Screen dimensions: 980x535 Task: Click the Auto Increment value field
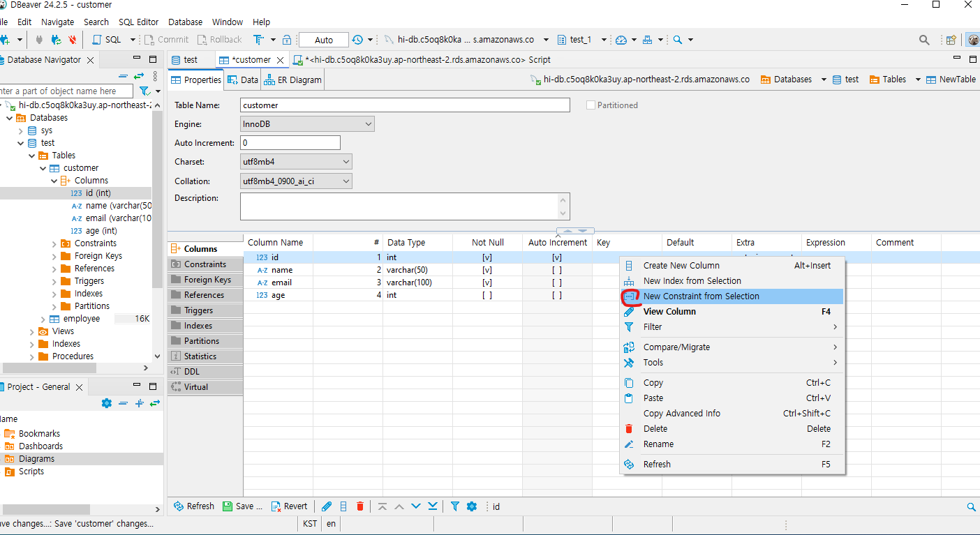click(290, 143)
